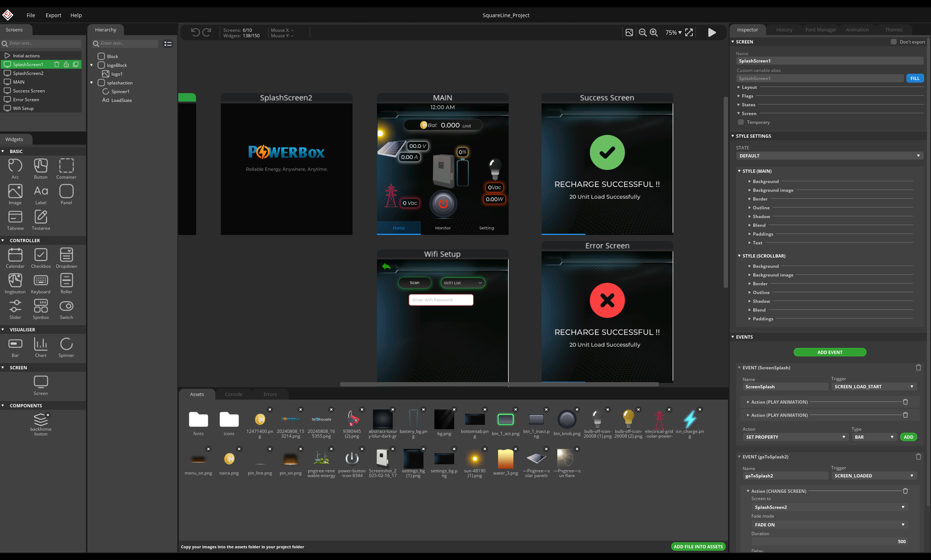The width and height of the screenshot is (931, 560).
Task: Delete SplashScreen1 with trash icon
Action: pyautogui.click(x=57, y=65)
